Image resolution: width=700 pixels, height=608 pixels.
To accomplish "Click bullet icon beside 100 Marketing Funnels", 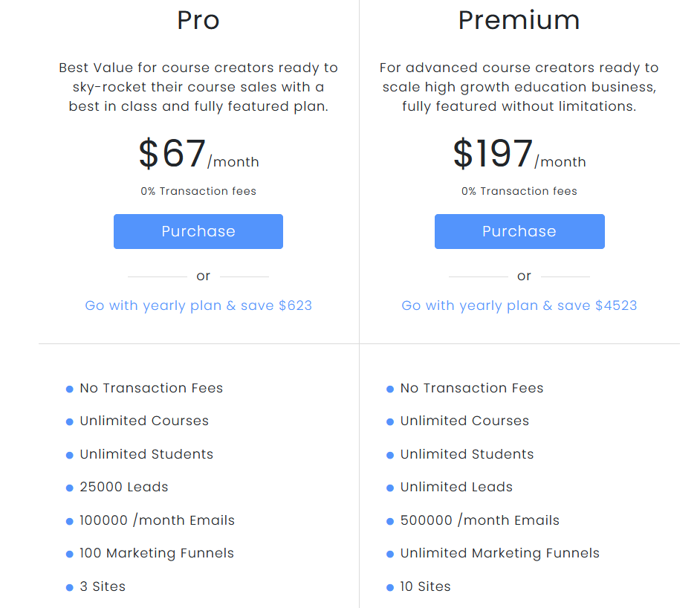I will click(x=70, y=554).
